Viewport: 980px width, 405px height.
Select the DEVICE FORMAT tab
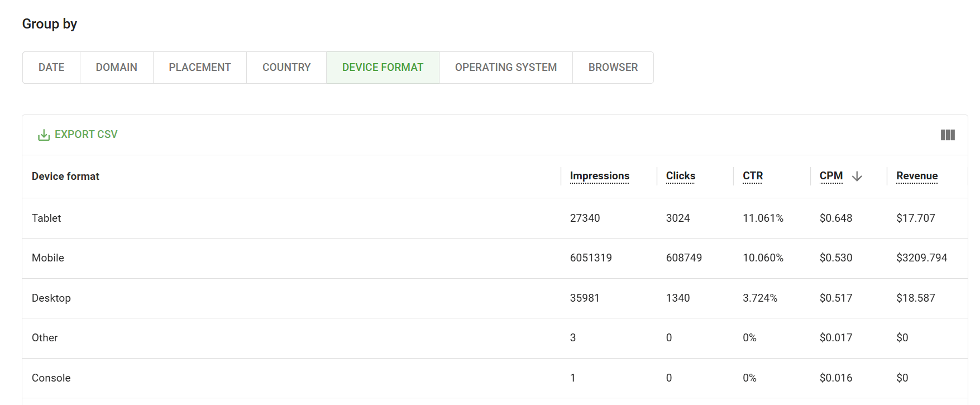(383, 68)
